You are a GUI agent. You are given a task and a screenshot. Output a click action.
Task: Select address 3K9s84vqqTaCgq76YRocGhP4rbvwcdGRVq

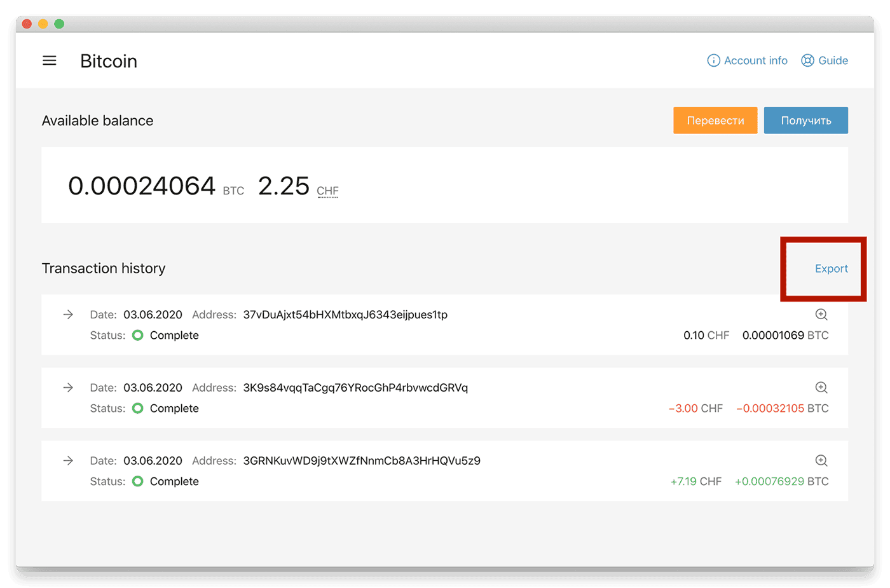355,388
